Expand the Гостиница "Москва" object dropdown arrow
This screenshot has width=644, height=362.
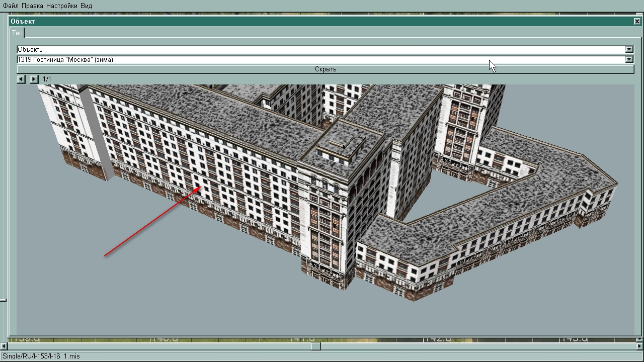(x=629, y=59)
